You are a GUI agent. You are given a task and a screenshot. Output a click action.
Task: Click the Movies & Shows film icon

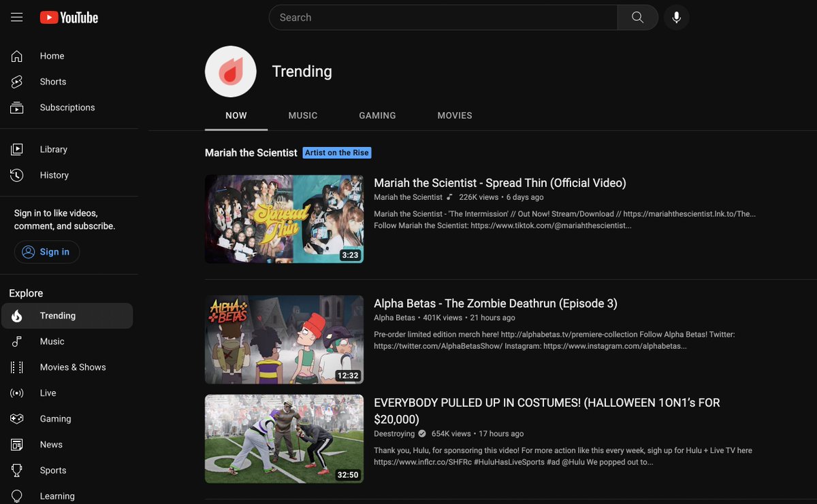[17, 367]
